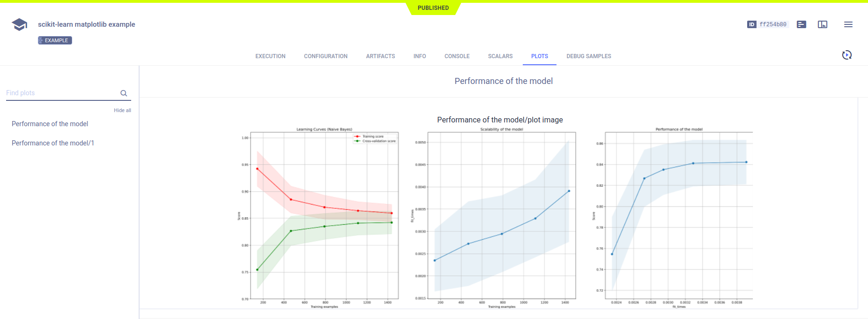Click the EXAMPLE tag badge
Screen dimensions: 868x319
point(55,40)
